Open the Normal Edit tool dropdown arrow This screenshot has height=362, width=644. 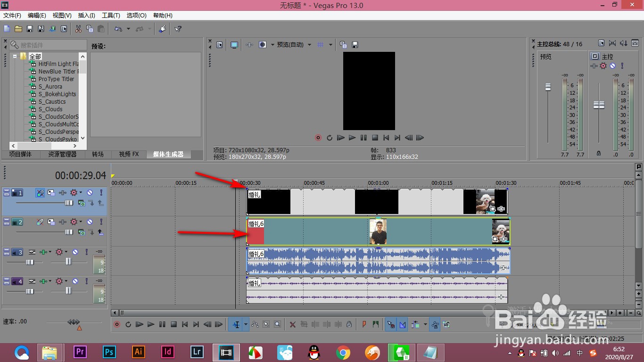[x=246, y=324]
